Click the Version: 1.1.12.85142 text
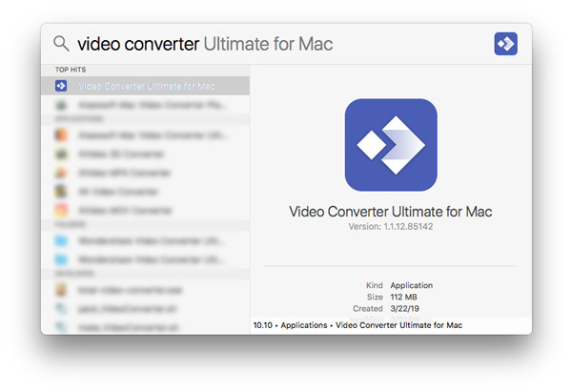 tap(391, 227)
